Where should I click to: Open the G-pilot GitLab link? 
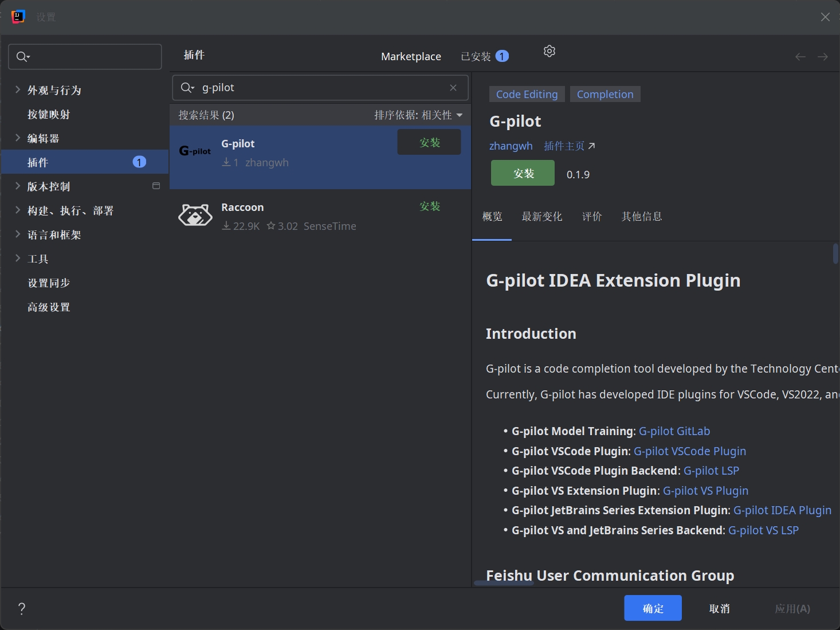pos(674,431)
